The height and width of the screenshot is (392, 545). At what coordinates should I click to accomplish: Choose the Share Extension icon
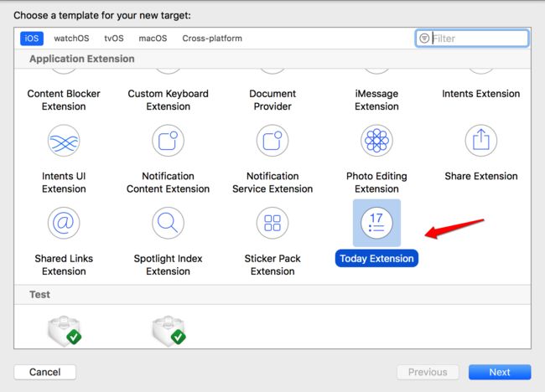click(481, 141)
